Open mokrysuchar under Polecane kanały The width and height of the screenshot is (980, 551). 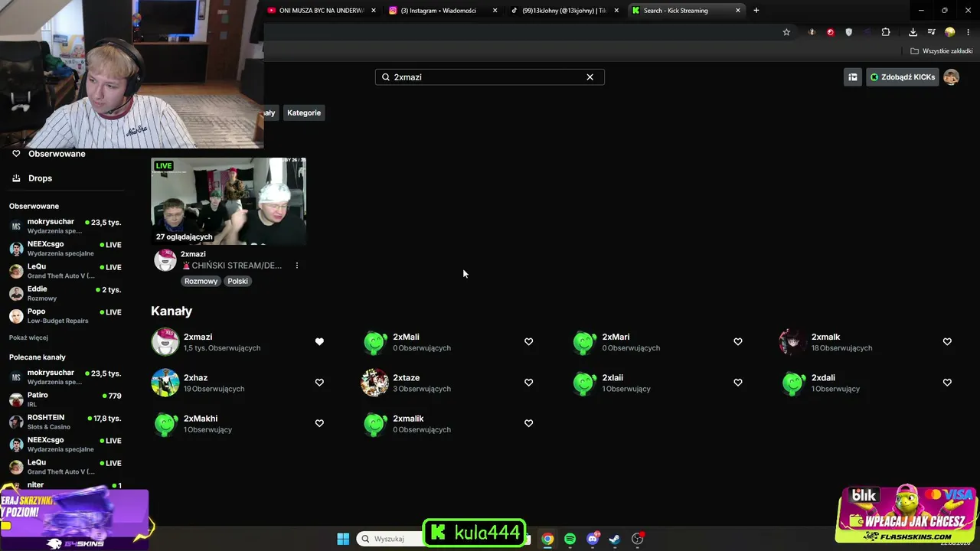point(66,377)
